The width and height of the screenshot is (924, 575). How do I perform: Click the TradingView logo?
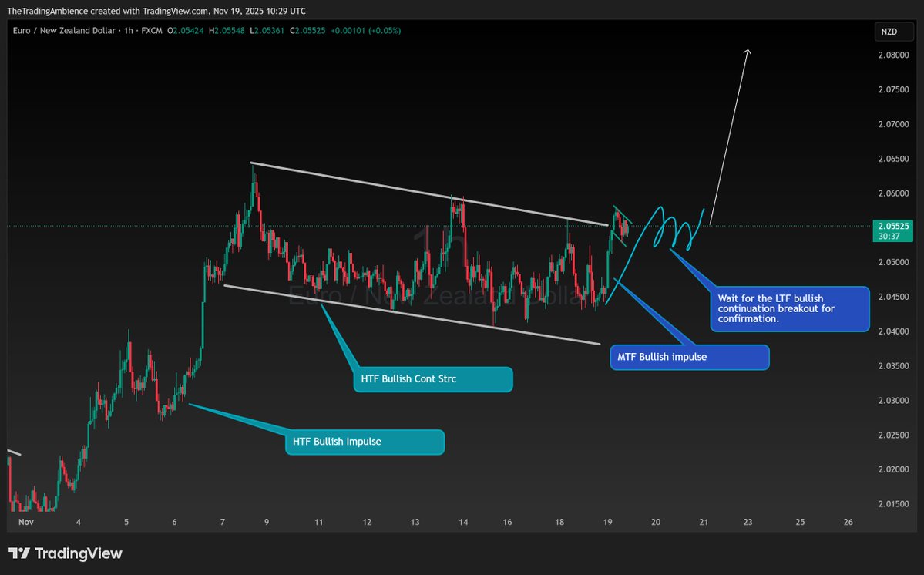[x=62, y=553]
